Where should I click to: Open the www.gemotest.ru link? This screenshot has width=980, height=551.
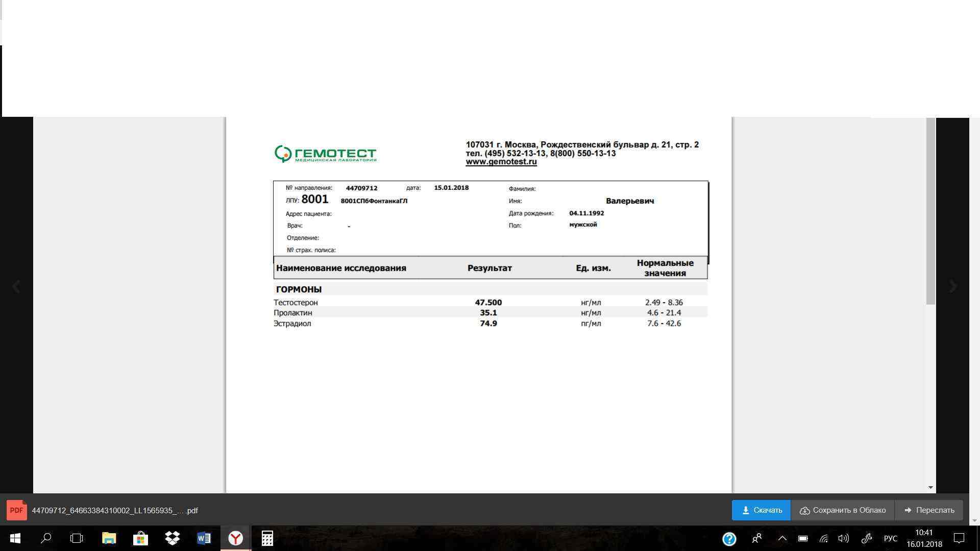(501, 162)
